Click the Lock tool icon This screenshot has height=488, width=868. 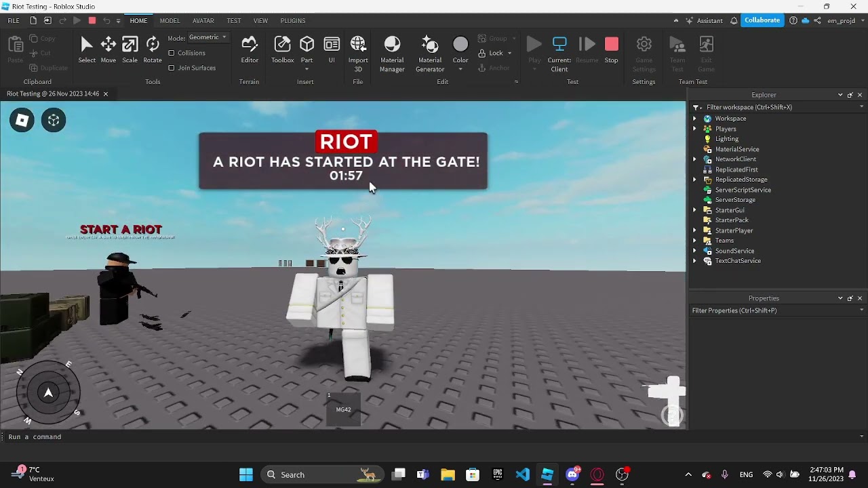(481, 53)
